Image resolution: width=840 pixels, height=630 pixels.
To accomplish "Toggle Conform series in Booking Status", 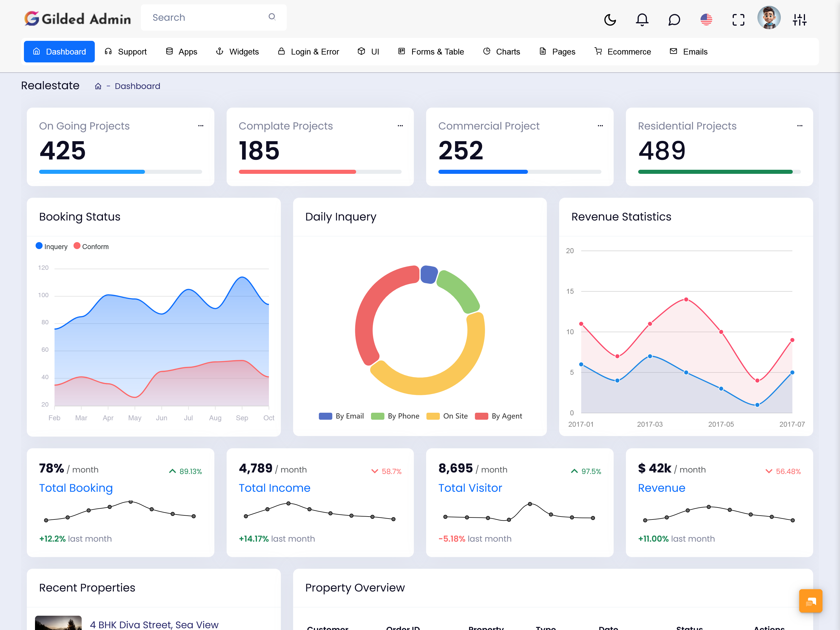I will [91, 246].
